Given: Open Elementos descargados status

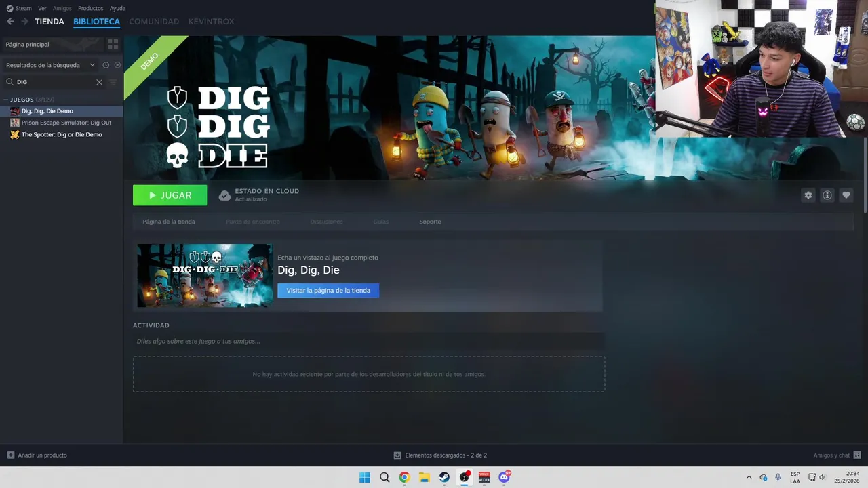Looking at the screenshot, I should click(x=446, y=455).
